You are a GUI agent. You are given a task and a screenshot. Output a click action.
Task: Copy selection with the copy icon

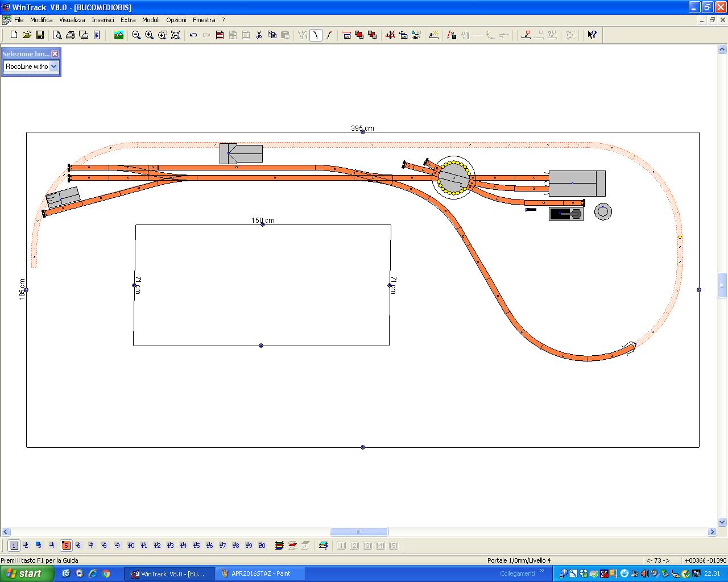click(x=272, y=35)
